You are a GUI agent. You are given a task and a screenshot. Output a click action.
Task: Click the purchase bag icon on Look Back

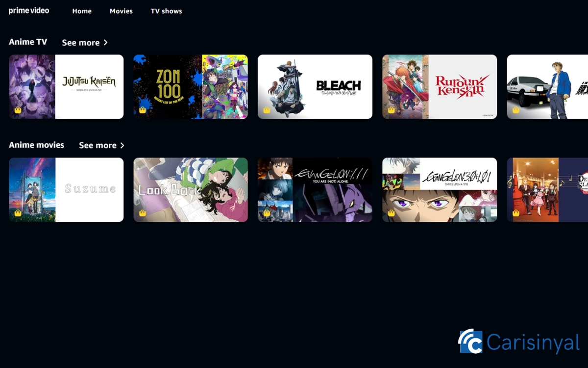[x=142, y=214]
